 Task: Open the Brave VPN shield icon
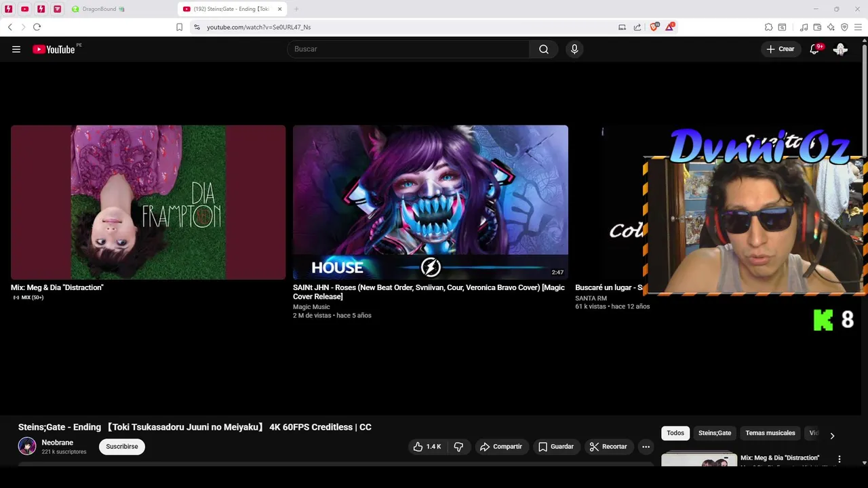click(x=844, y=27)
